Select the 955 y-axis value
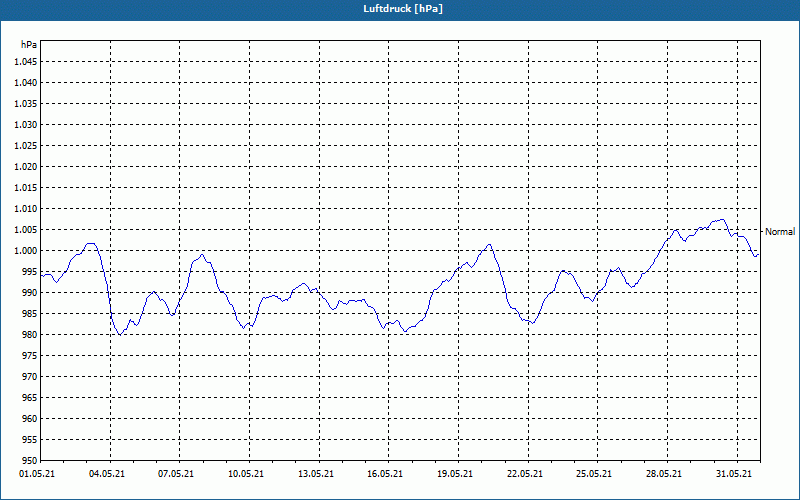Screen dimensions: 800x500 click(30, 439)
